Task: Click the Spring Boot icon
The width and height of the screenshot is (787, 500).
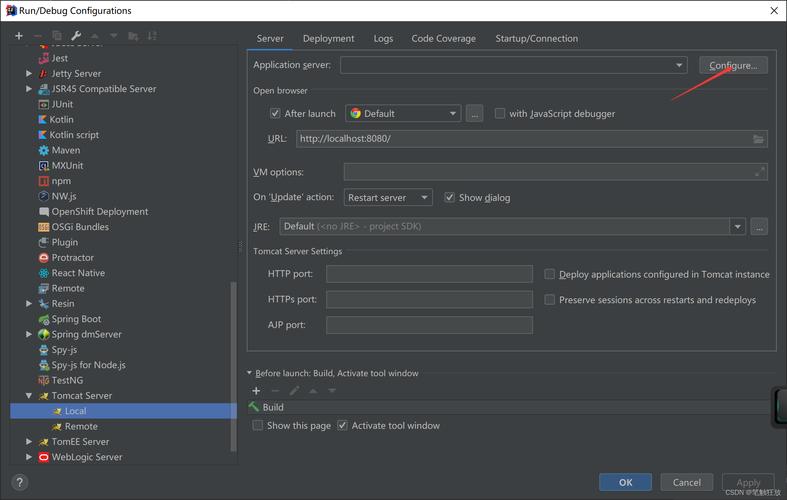Action: click(x=44, y=319)
